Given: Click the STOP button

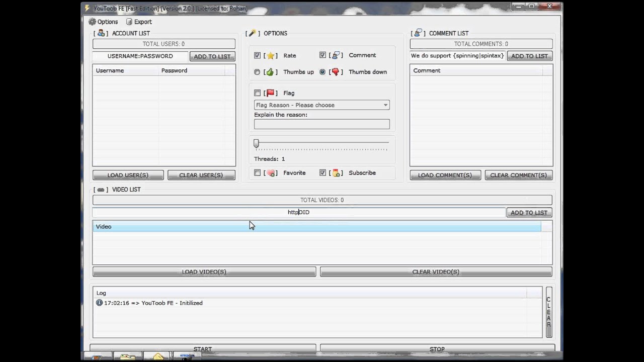Looking at the screenshot, I should click(x=437, y=348).
